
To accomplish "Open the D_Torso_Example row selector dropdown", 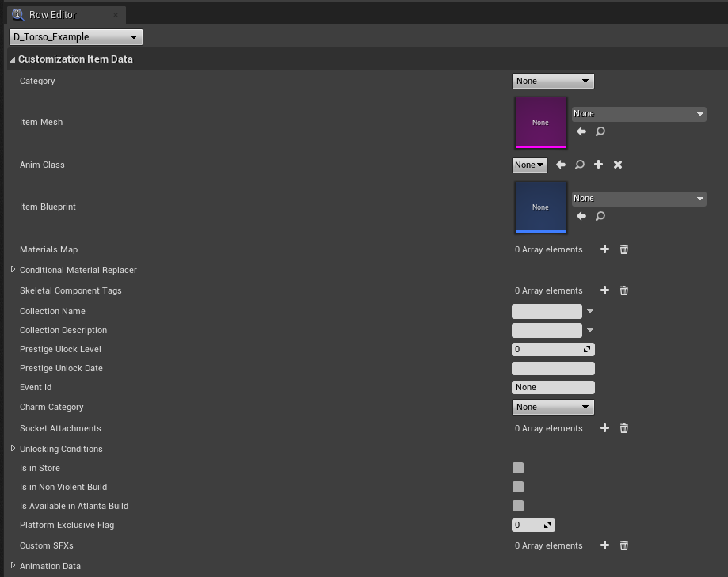I will coord(76,36).
